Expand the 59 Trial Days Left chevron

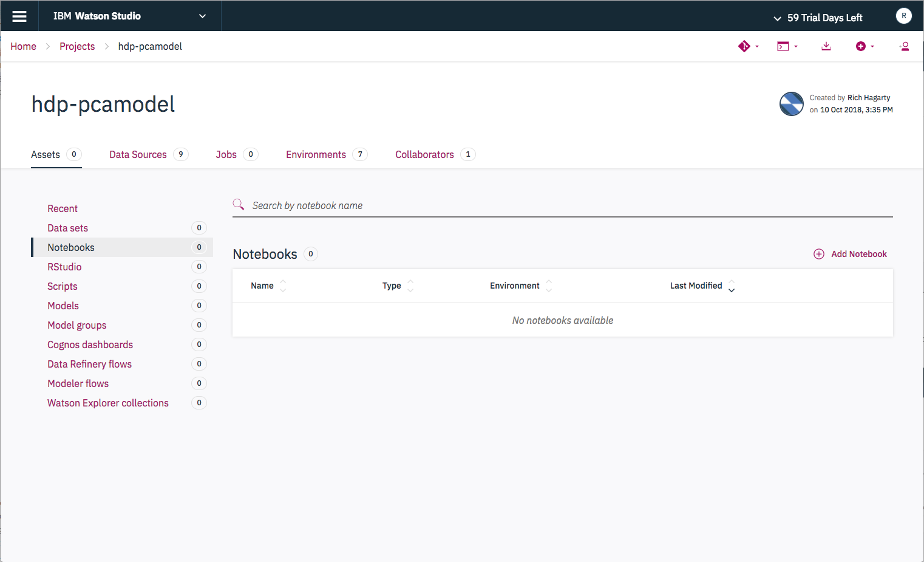pyautogui.click(x=777, y=18)
